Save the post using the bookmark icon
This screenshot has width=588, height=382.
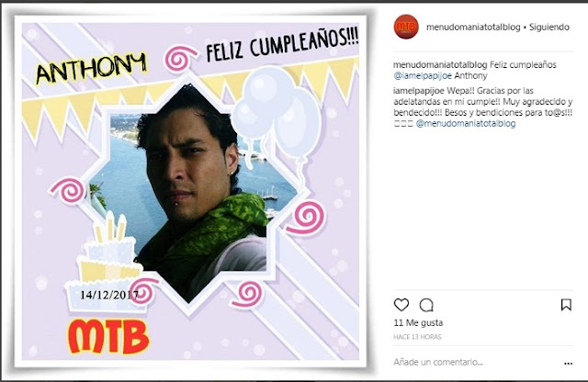(566, 305)
